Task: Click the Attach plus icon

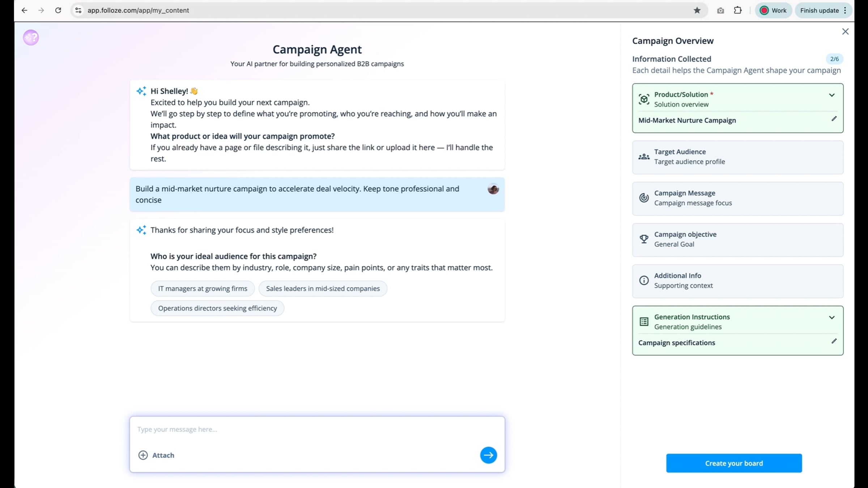Action: pos(143,455)
